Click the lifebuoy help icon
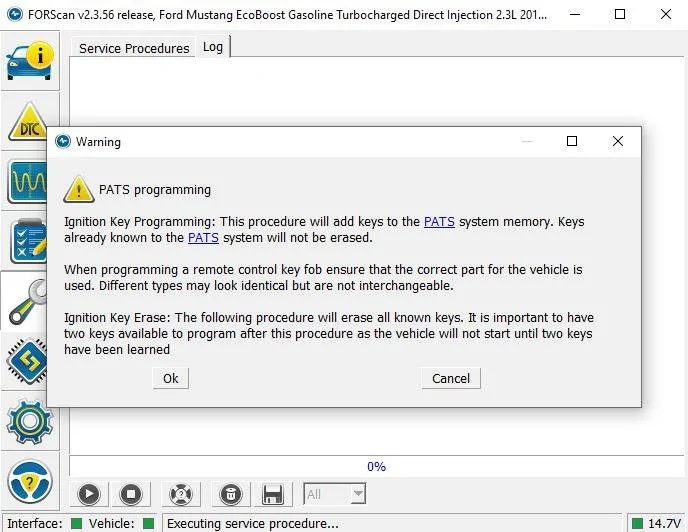The height and width of the screenshot is (532, 688). (x=180, y=494)
